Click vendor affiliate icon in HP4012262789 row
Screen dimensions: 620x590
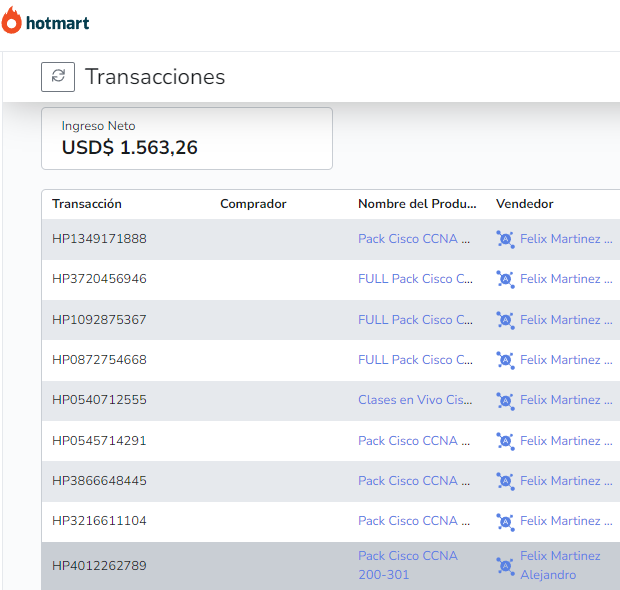coord(505,566)
